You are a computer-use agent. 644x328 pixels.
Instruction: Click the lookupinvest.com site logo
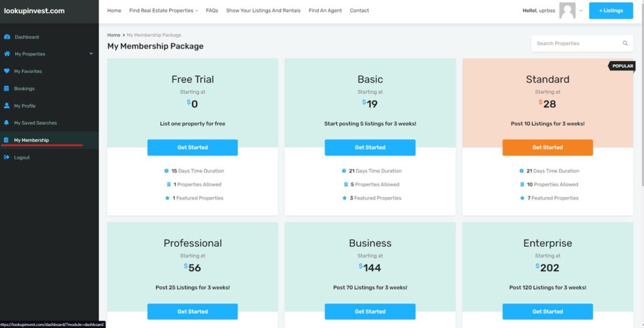(34, 11)
